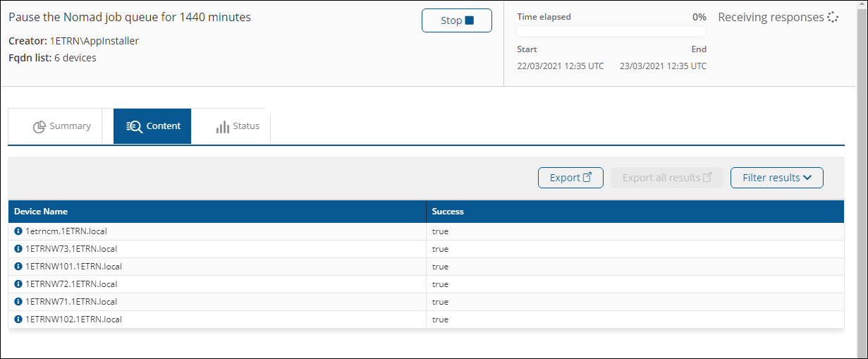Select info icon beside 1ETRNW71.1ETRN.local

[x=18, y=302]
